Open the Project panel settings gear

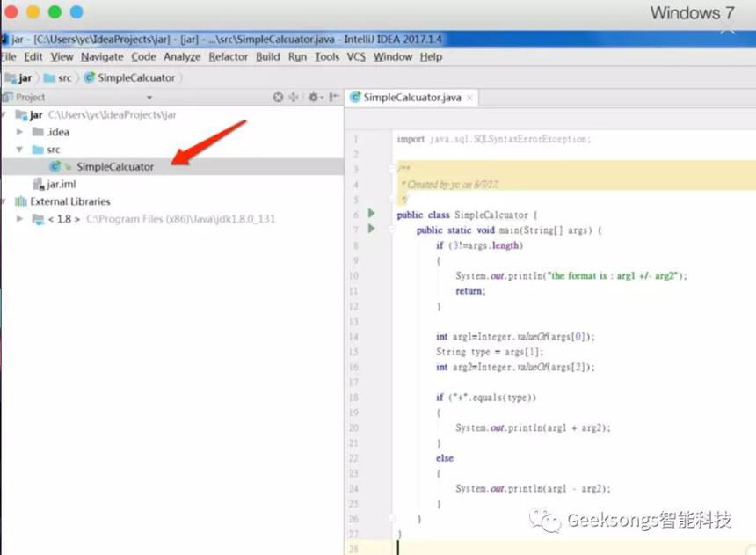pos(314,97)
